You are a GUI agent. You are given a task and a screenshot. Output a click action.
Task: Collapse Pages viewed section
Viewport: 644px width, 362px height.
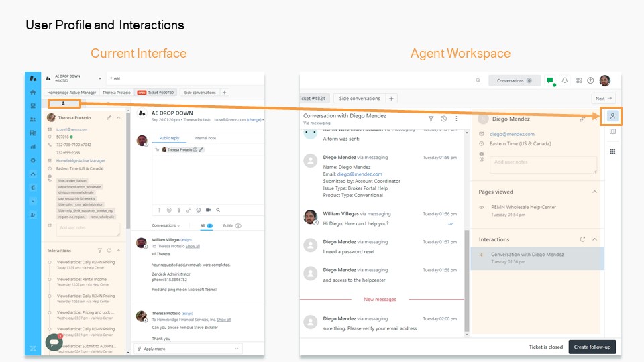(x=594, y=192)
